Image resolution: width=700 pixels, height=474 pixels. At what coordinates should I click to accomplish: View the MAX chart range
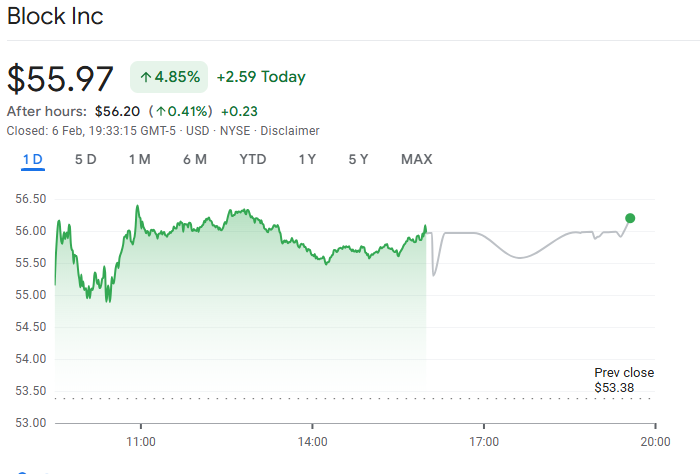click(416, 160)
